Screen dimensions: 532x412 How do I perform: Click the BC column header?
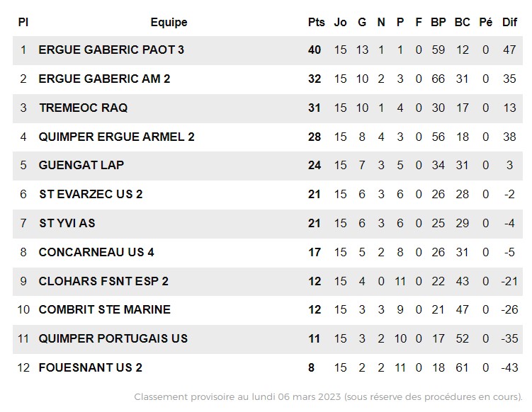pos(462,23)
